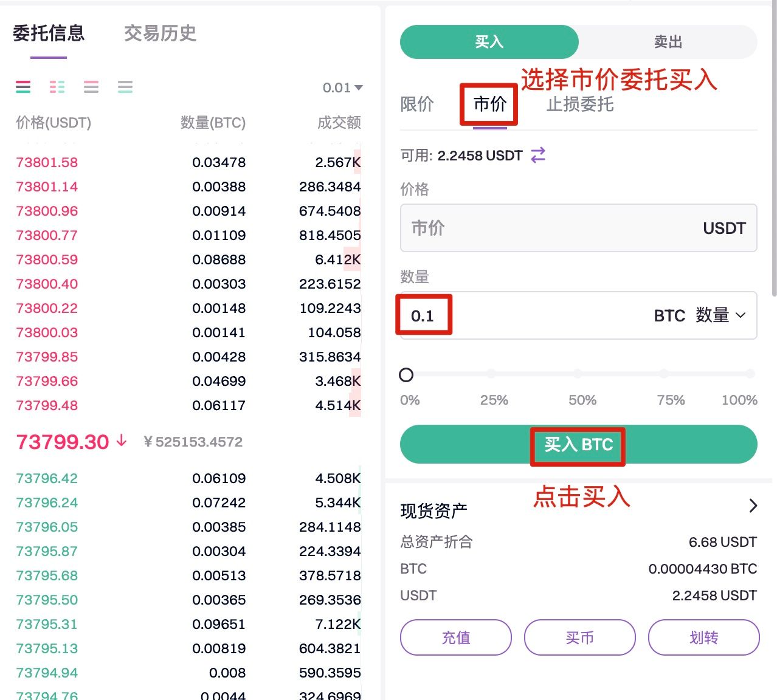Show buy orders only view icon
Image resolution: width=777 pixels, height=700 pixels.
click(x=125, y=87)
